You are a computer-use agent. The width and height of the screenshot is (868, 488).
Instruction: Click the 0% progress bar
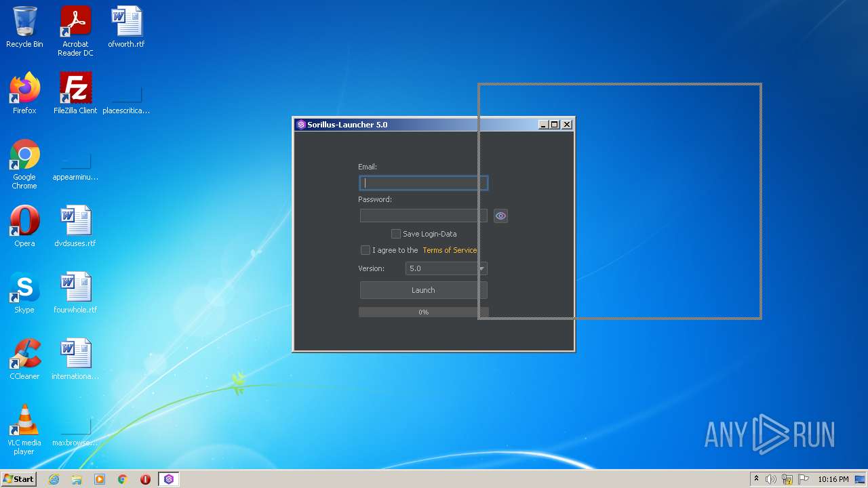point(423,312)
